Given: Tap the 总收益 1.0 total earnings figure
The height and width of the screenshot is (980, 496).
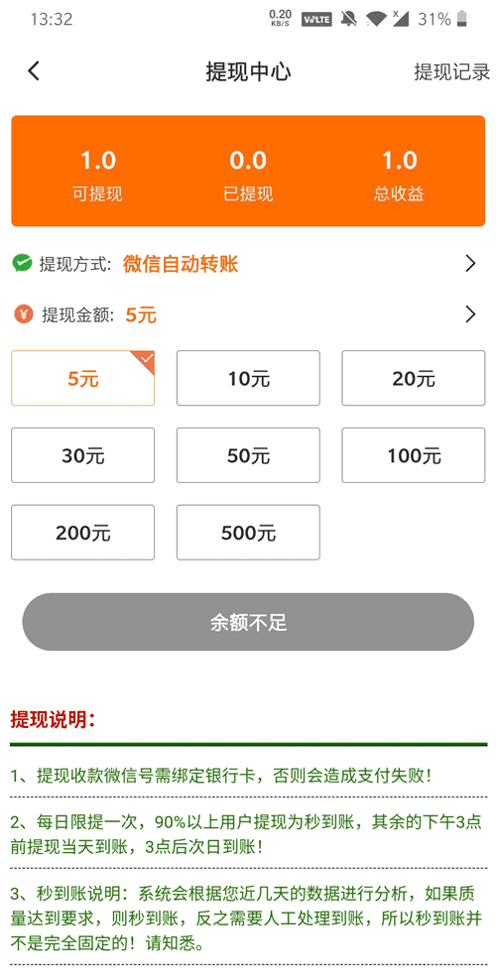Looking at the screenshot, I should click(x=400, y=161).
